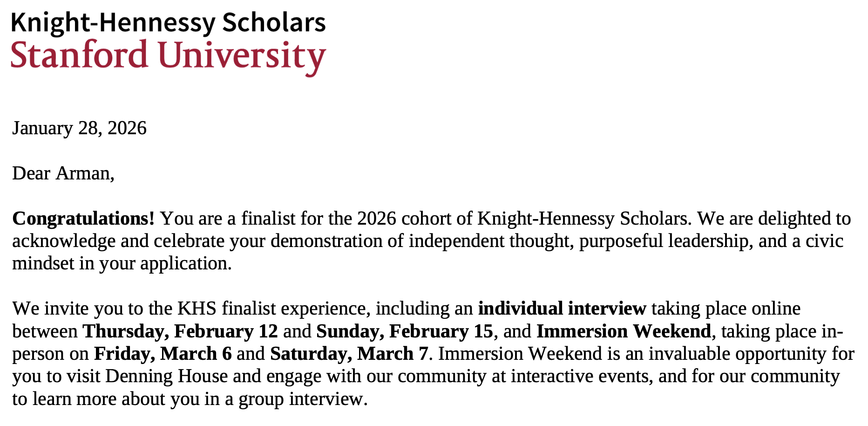Click the phrase taking place online

726,309
